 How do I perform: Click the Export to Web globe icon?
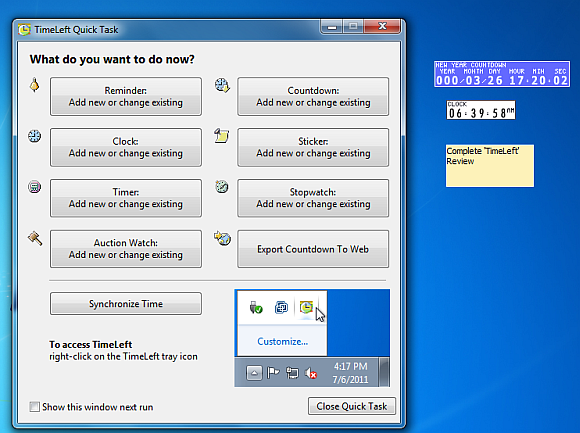point(223,238)
